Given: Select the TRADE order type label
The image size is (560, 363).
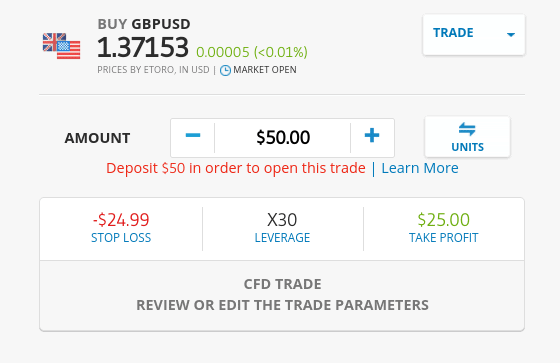Looking at the screenshot, I should [453, 33].
